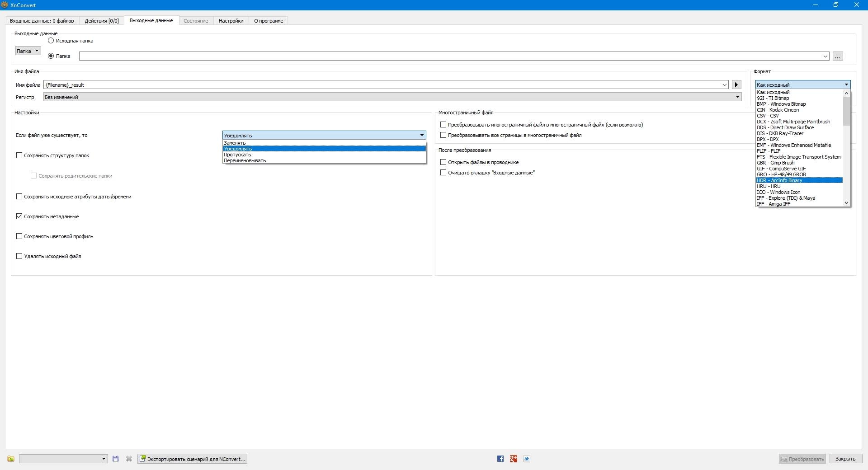Choose 'Уведомлять' in the dropdown list
This screenshot has height=470, width=868.
(325, 149)
